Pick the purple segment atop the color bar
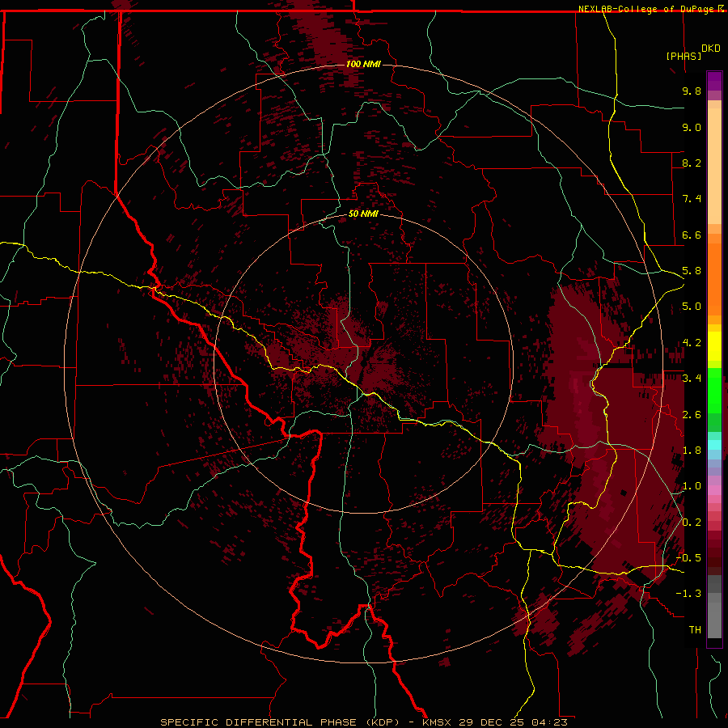This screenshot has width=728, height=728. click(x=714, y=81)
